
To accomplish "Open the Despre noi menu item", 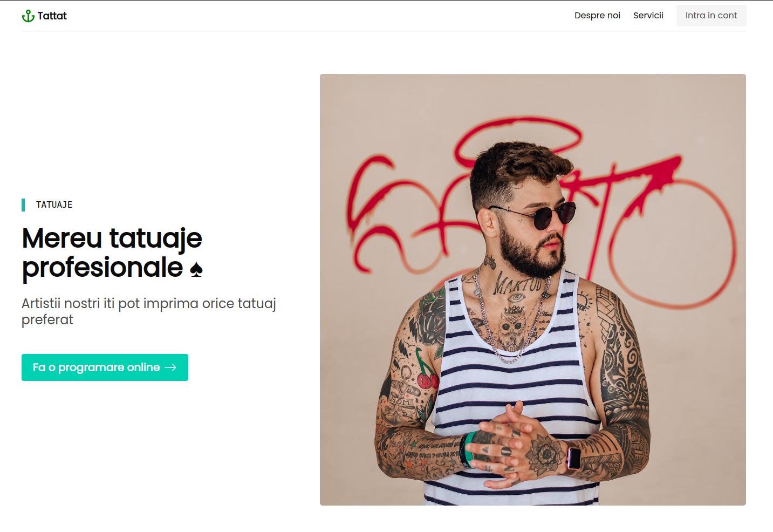I will 597,16.
